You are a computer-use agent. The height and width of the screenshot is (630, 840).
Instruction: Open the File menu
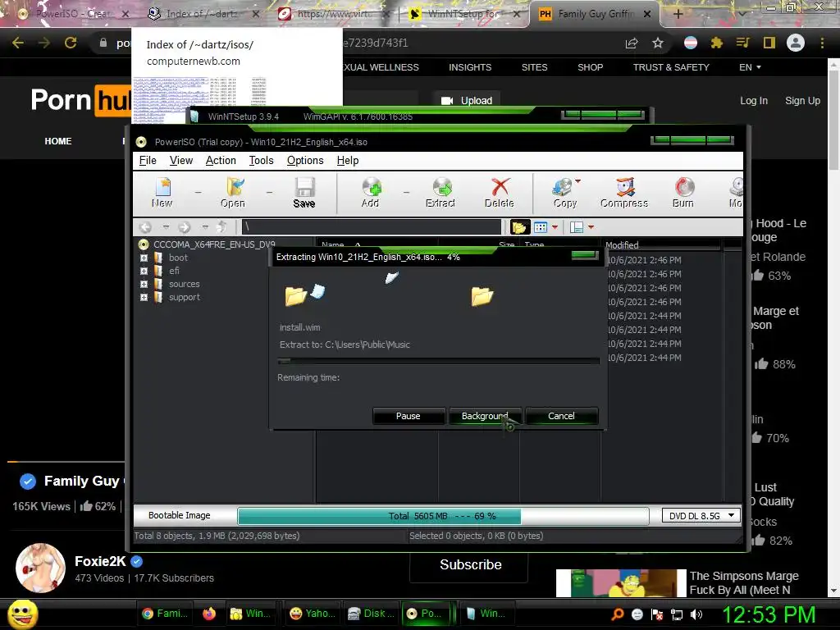(x=148, y=160)
